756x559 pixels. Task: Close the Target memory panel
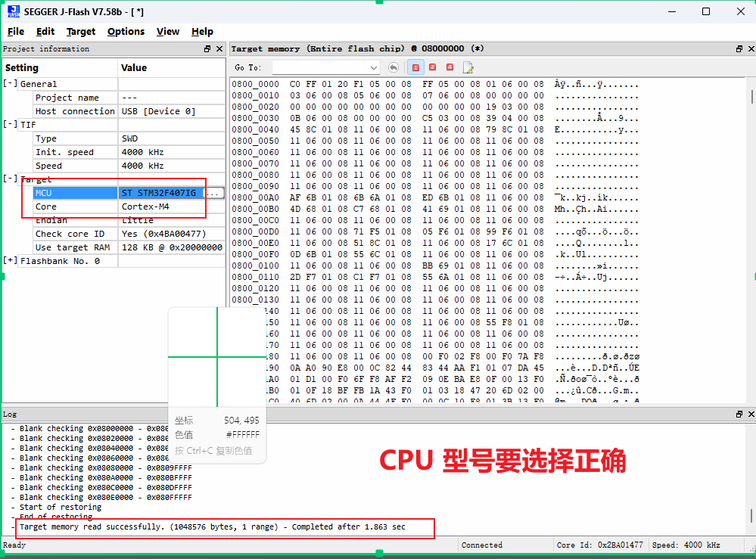(751, 48)
